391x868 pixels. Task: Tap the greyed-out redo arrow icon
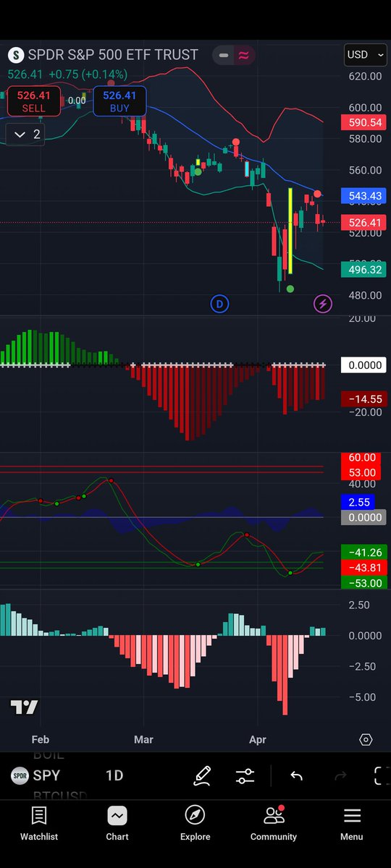click(x=340, y=776)
